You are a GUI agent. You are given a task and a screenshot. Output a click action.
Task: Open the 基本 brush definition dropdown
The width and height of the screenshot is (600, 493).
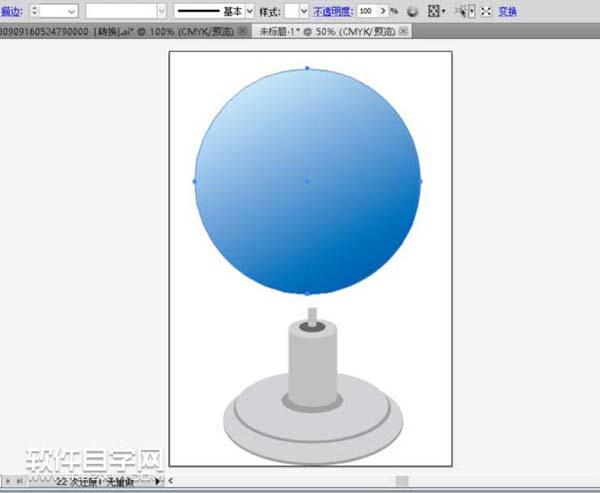(x=250, y=11)
